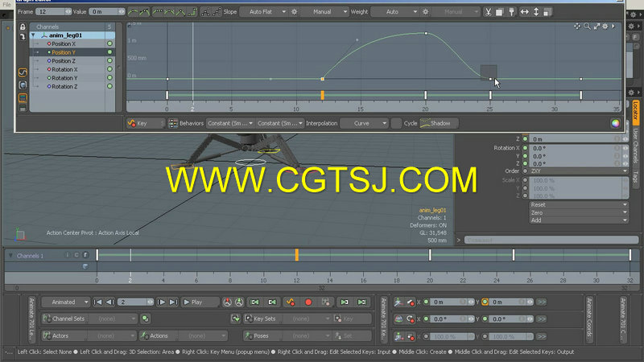Click the horizontal fit arrows icon

[x=525, y=12]
